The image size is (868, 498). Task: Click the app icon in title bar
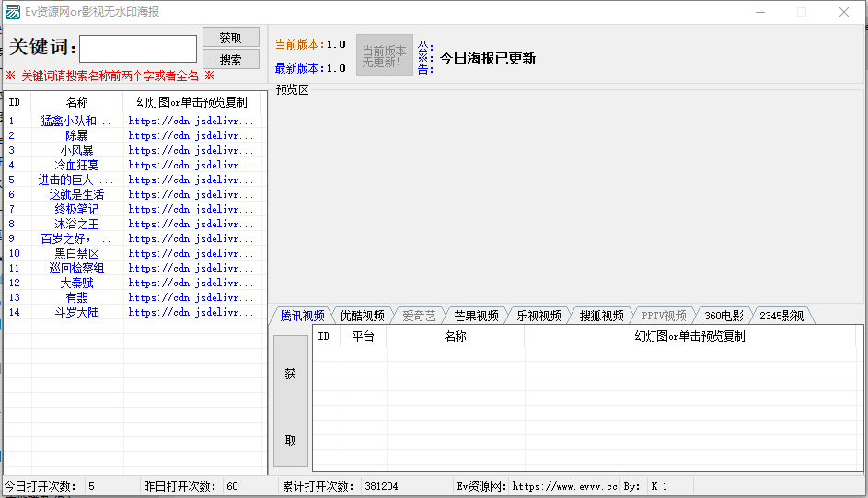pos(13,12)
